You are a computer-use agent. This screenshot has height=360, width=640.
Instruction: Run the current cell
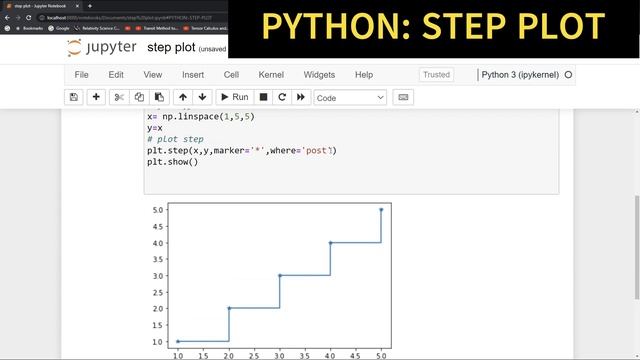pyautogui.click(x=235, y=97)
